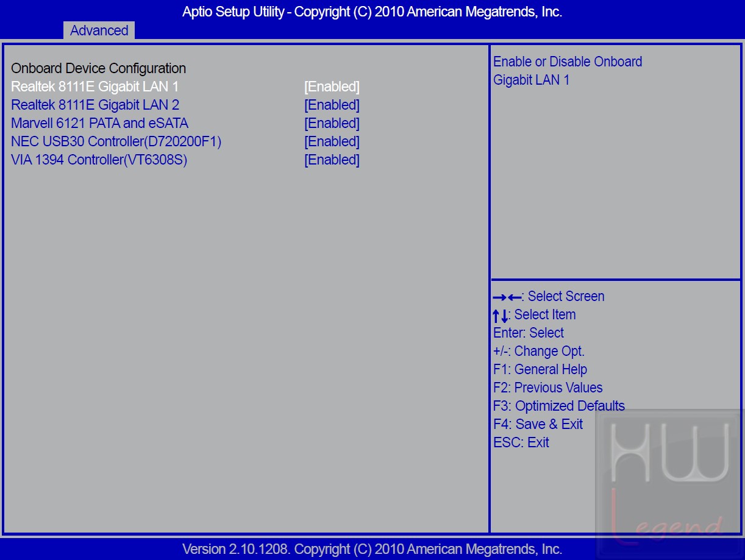Change the Gigabit LAN 2 [Enabled] value
Image resolution: width=745 pixels, height=560 pixels.
coord(332,105)
